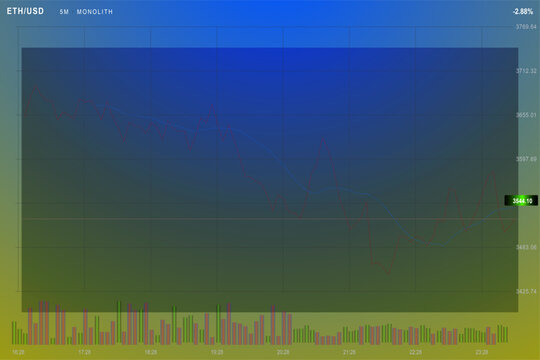Click the 3425.74 price axis label
Viewport: 540px width, 360px height.
[x=526, y=291]
